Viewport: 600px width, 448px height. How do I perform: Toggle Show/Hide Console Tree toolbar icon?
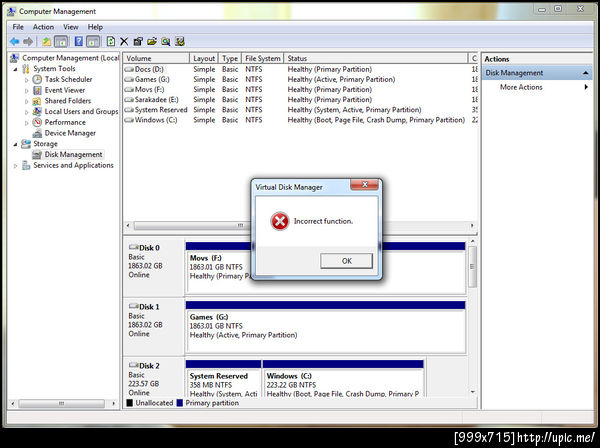click(61, 41)
